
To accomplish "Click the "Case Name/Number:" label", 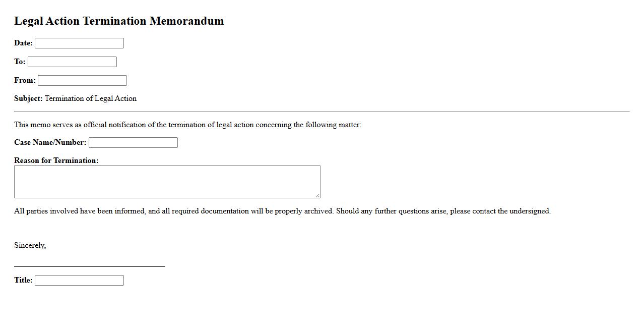I will [x=50, y=143].
